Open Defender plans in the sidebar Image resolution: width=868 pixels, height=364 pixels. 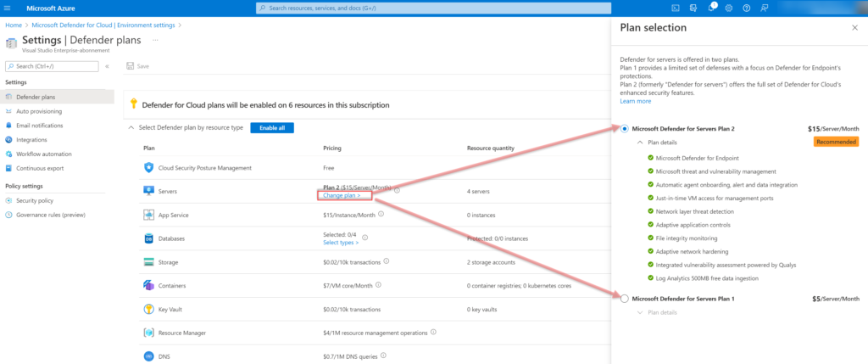[x=57, y=97]
